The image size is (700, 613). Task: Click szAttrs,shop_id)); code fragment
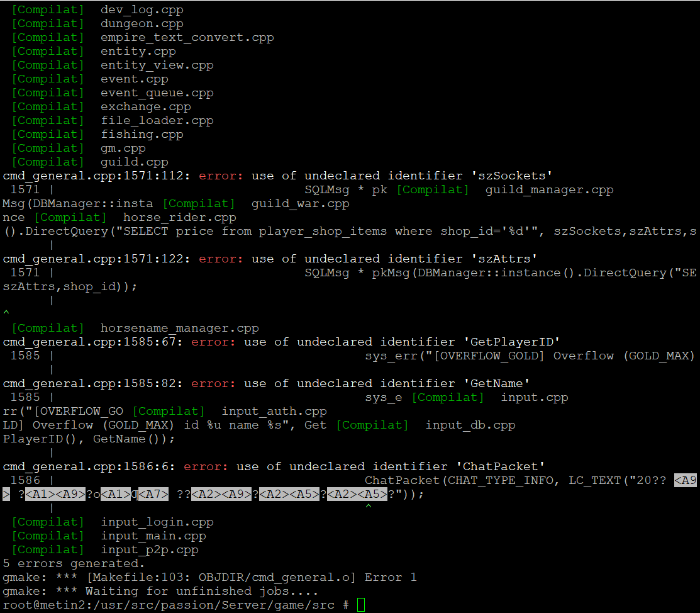(70, 287)
